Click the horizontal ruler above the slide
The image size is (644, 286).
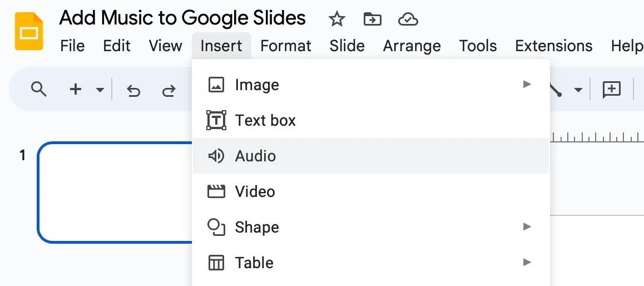[596, 137]
